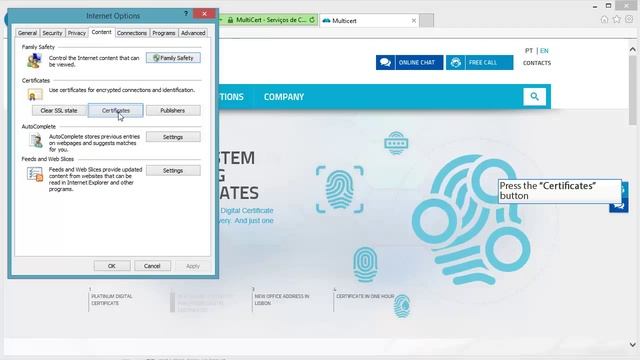Open AutoComplete Settings button
The image size is (640, 360).
click(x=173, y=137)
